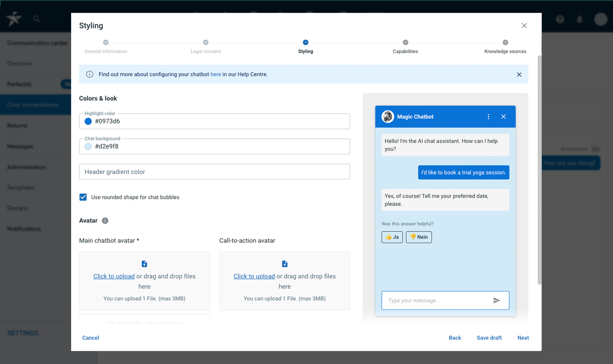Dismiss the Help Centre info banner

pos(519,74)
